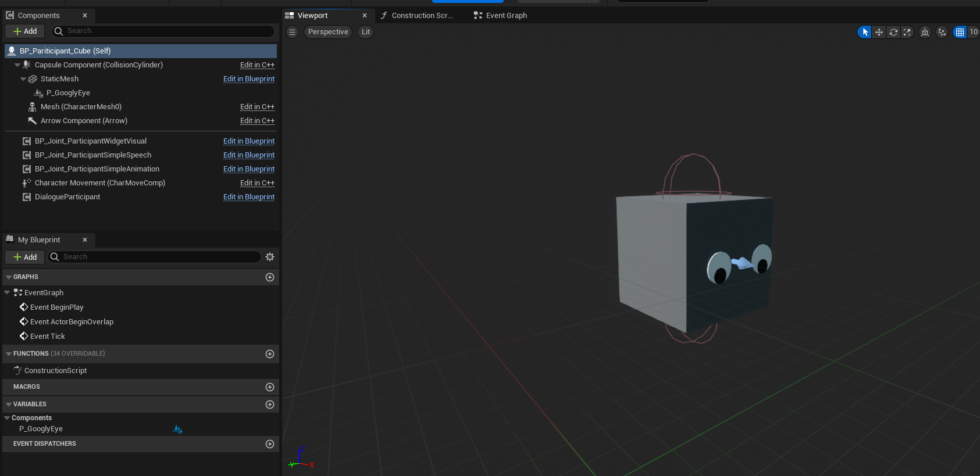
Task: Activate the select objects cursor tool
Action: (x=865, y=33)
